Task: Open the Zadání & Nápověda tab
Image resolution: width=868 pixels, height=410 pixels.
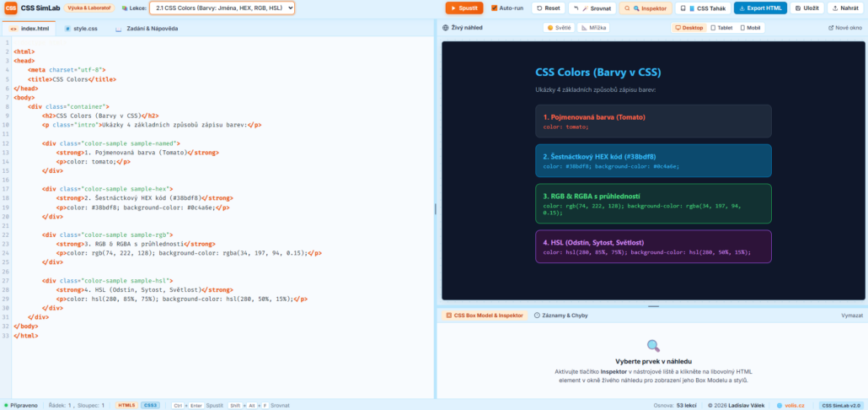Action: [147, 28]
